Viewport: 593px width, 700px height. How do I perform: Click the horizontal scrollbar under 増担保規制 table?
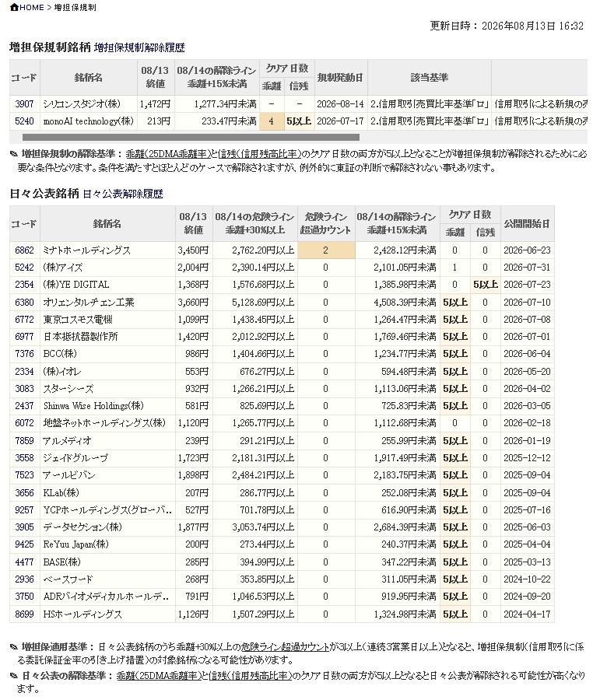[191, 137]
